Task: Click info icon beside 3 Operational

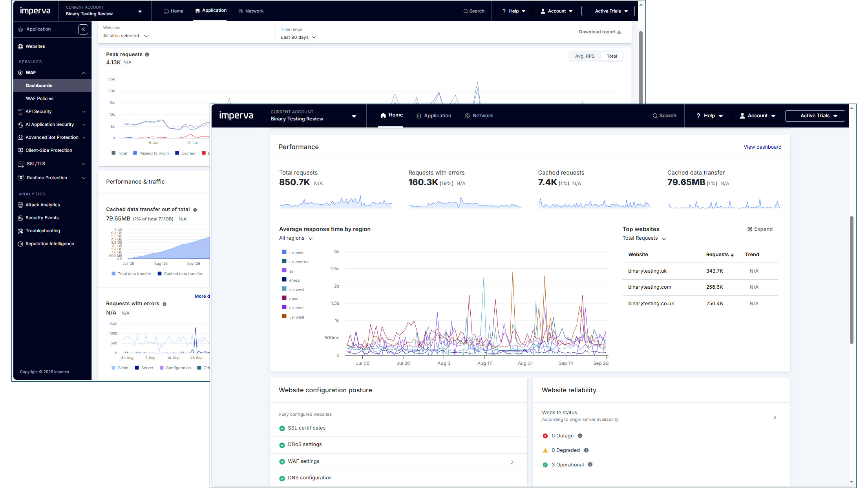Action: click(x=590, y=464)
